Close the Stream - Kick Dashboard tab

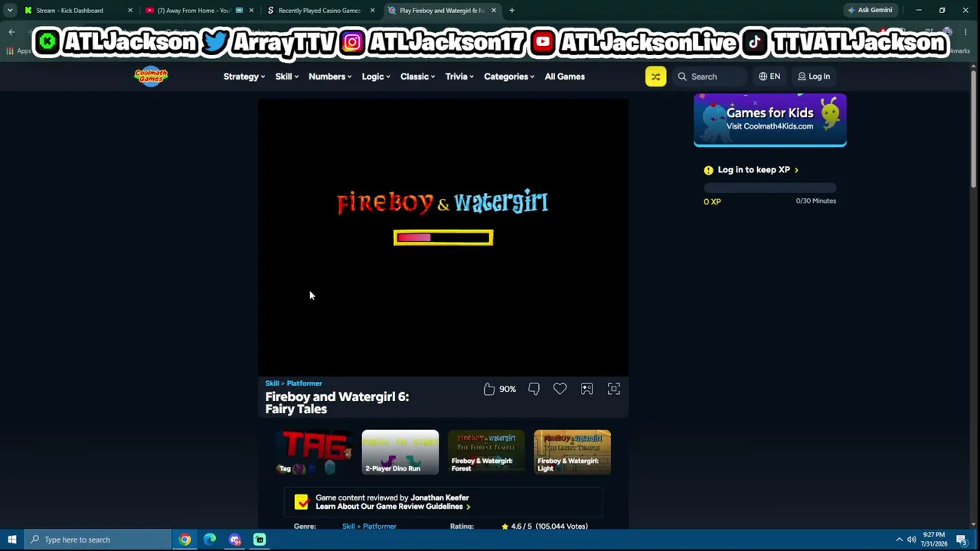tap(130, 10)
